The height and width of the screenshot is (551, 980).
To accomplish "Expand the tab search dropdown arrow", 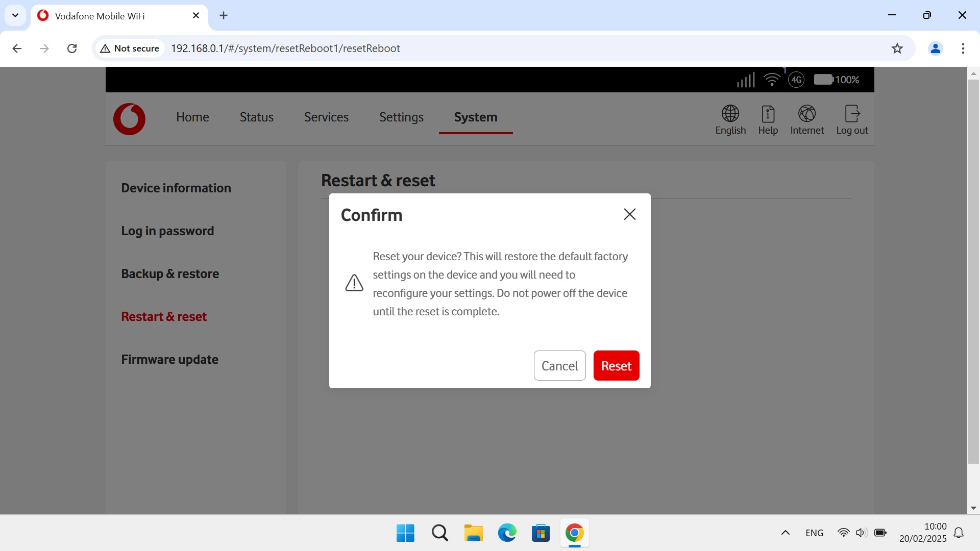I will [x=15, y=15].
